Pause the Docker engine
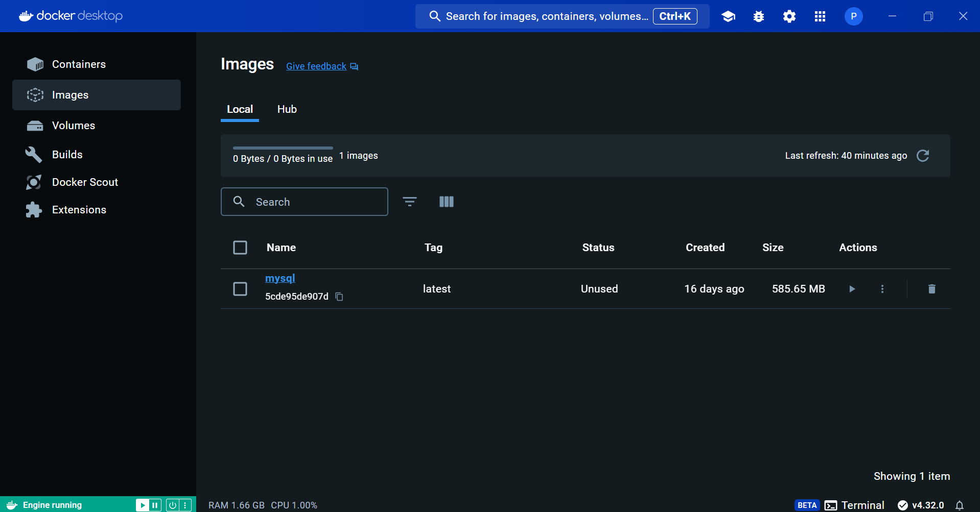This screenshot has width=980, height=512. click(155, 505)
